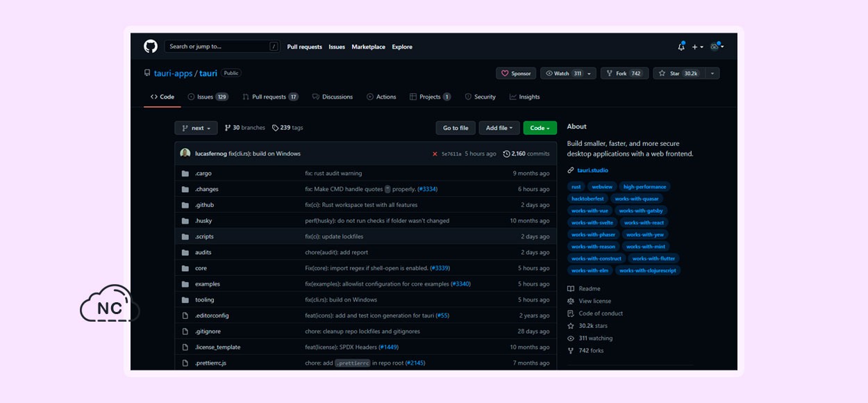
Task: Open pull request #3334 link
Action: point(428,189)
